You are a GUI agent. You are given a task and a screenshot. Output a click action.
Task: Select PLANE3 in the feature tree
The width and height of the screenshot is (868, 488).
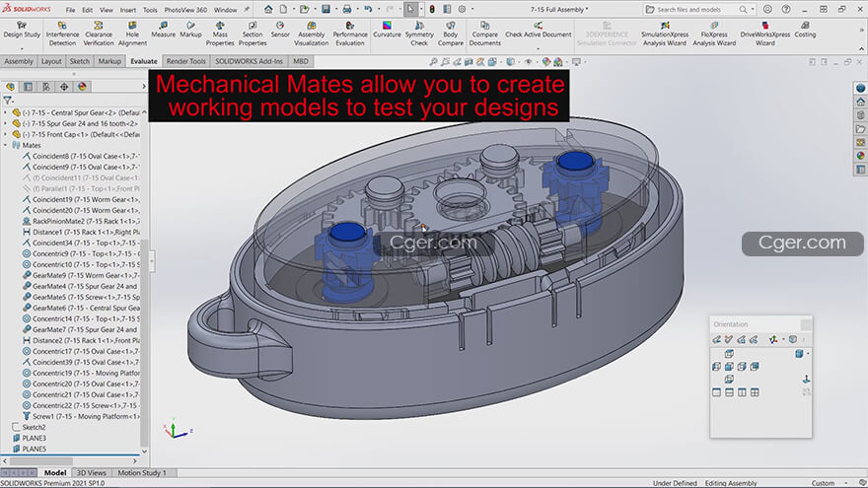30,438
